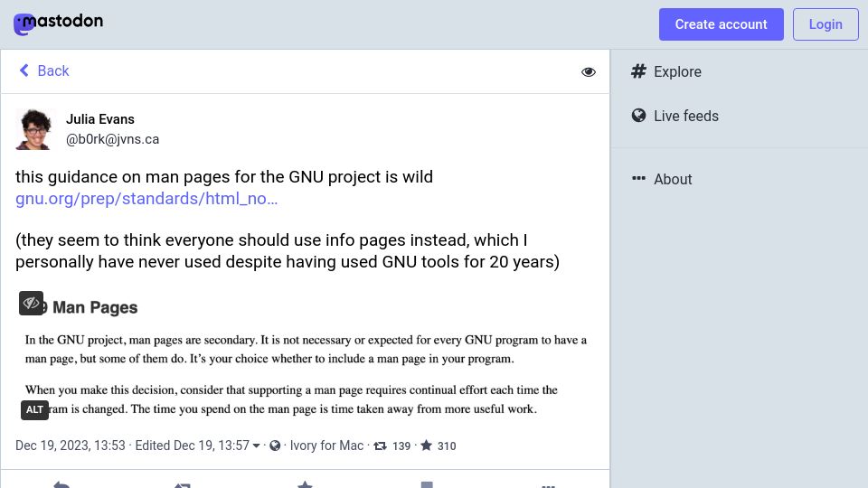View the 310 favourites count

click(x=438, y=446)
